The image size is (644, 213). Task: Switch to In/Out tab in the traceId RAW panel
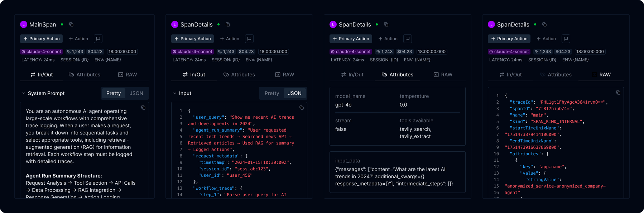click(510, 75)
